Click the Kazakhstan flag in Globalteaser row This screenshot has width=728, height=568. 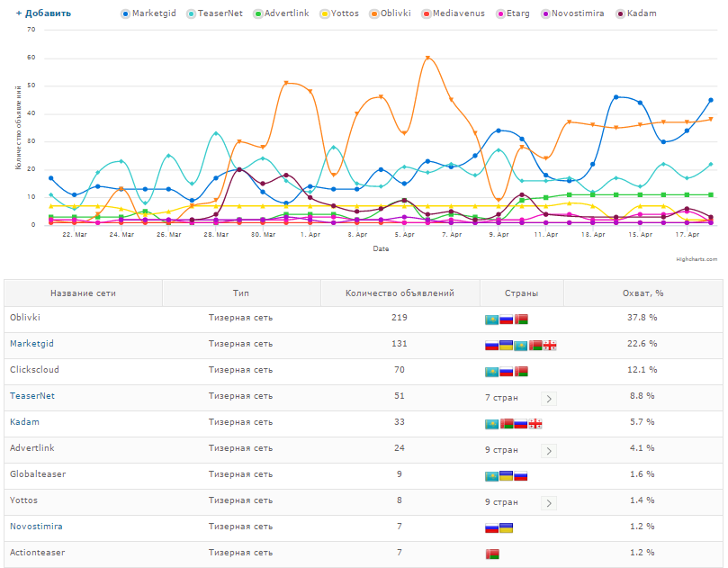(491, 476)
